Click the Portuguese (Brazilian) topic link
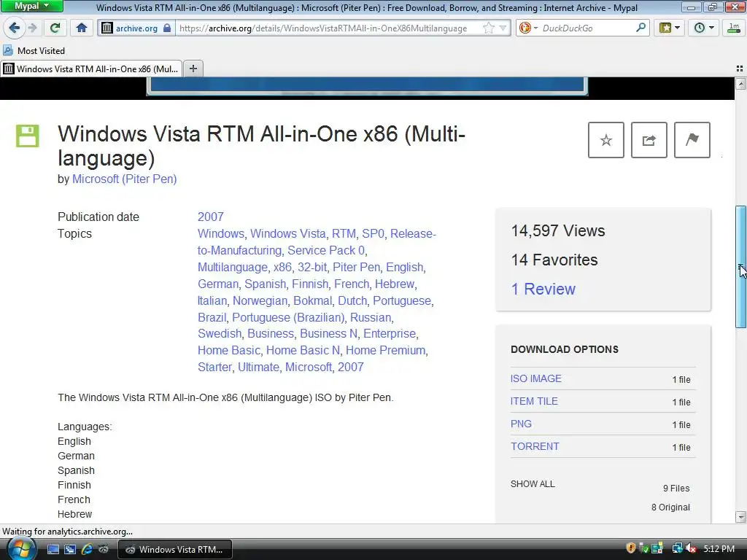Image resolution: width=747 pixels, height=560 pixels. (x=288, y=318)
